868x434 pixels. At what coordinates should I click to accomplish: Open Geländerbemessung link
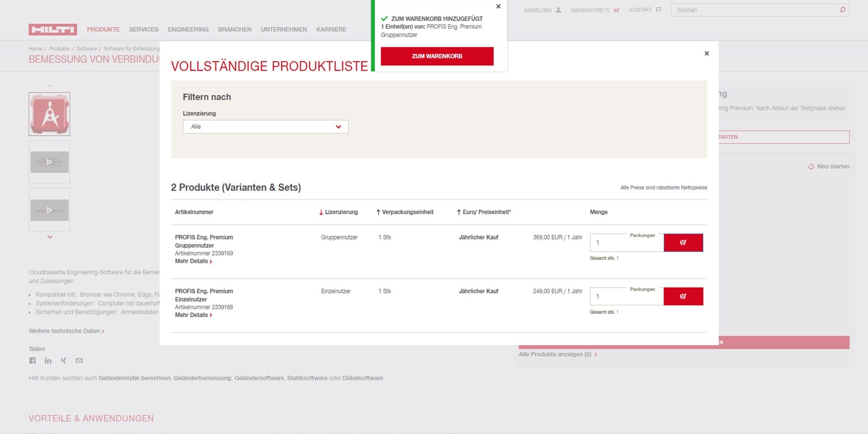click(202, 378)
